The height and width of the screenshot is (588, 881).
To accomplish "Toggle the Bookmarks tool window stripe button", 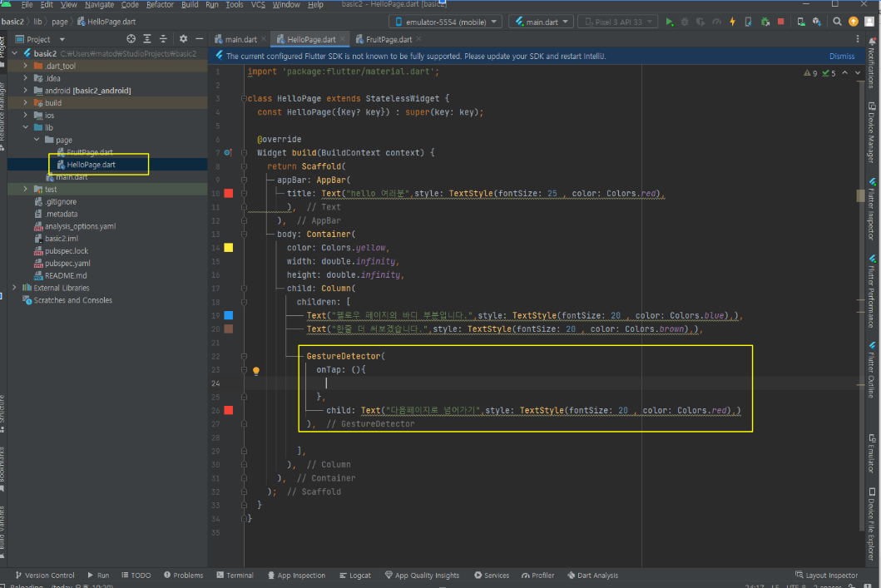I will [x=2, y=470].
